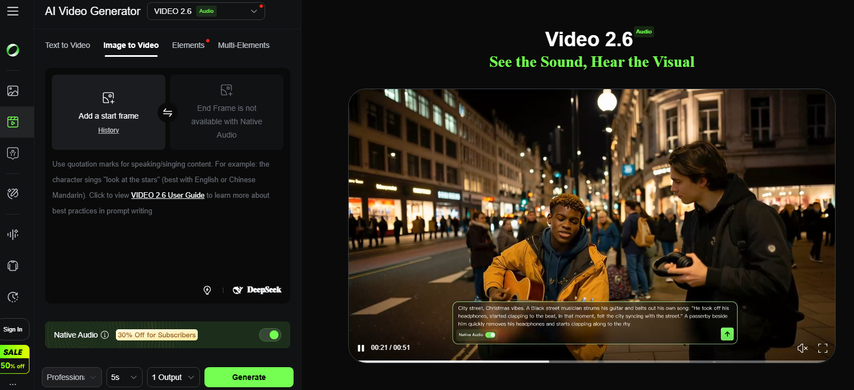Swap start and end frames icon
The width and height of the screenshot is (854, 390).
click(x=167, y=113)
